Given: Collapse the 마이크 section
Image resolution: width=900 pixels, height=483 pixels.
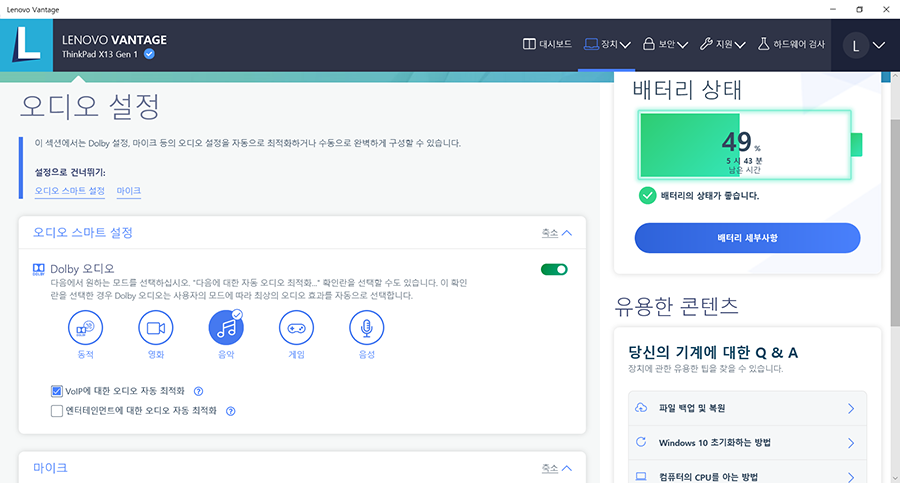Looking at the screenshot, I should click(x=557, y=468).
